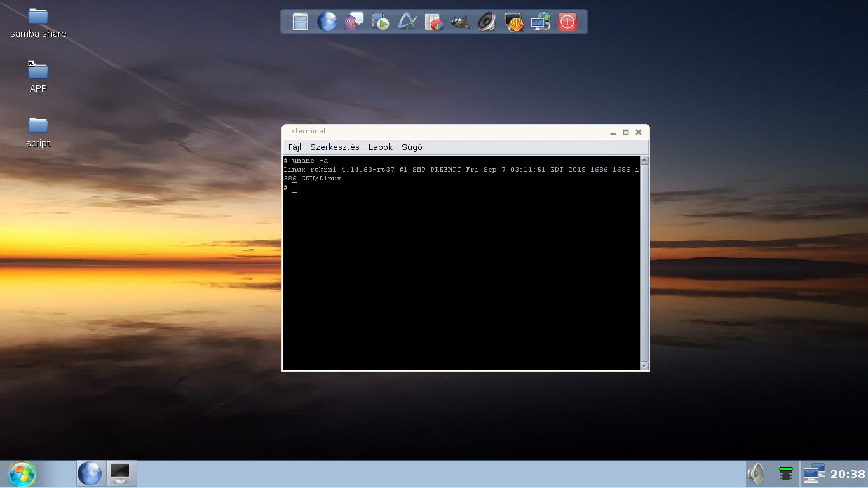The image size is (868, 488).
Task: Open the network connection dock icon
Action: point(540,22)
